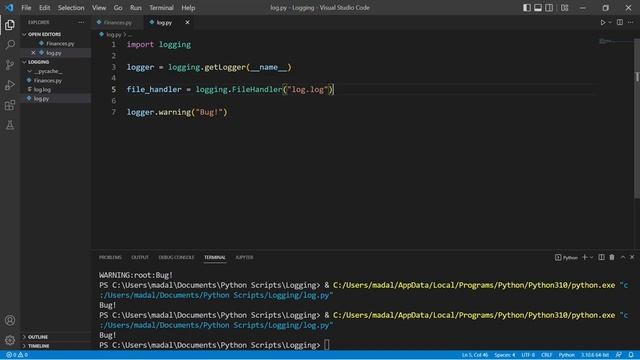Toggle secondary side bar layout icon
The width and height of the screenshot is (640, 360).
pos(549,8)
